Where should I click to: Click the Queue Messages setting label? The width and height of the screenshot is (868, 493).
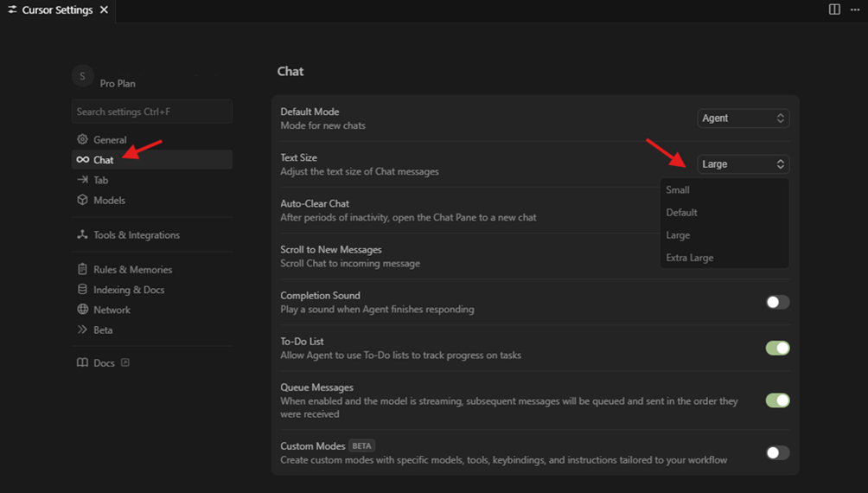[316, 387]
